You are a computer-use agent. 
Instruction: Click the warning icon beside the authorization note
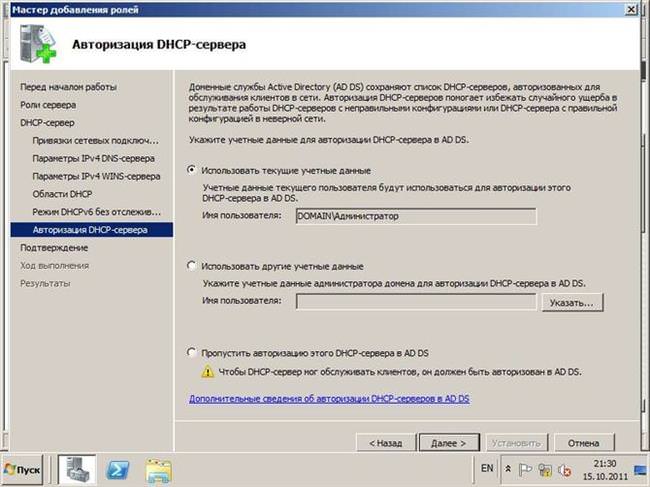(x=207, y=371)
